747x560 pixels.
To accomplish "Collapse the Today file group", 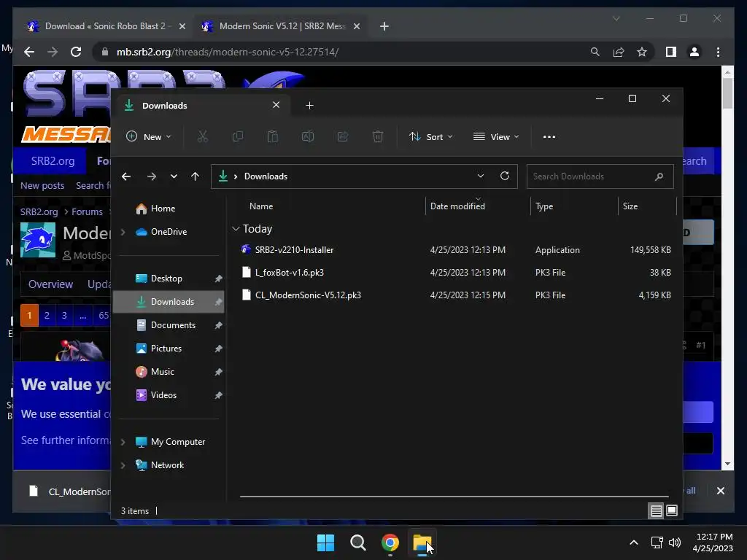I will pyautogui.click(x=236, y=229).
